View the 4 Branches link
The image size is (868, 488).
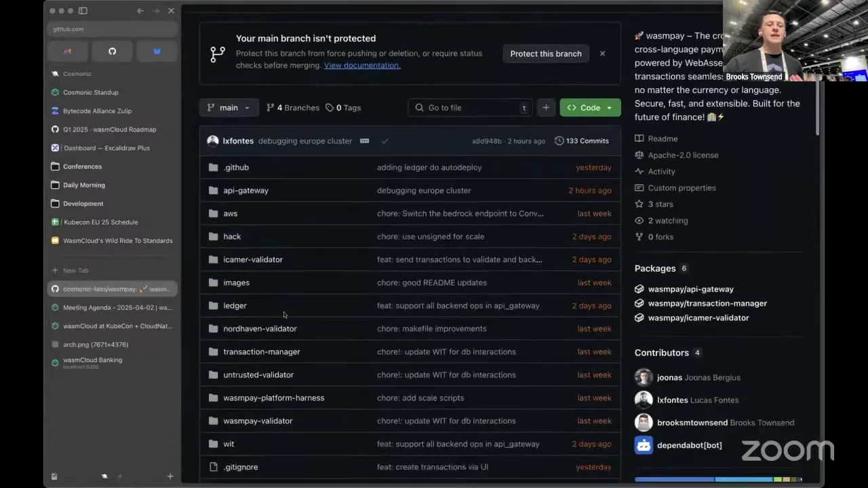tap(293, 108)
